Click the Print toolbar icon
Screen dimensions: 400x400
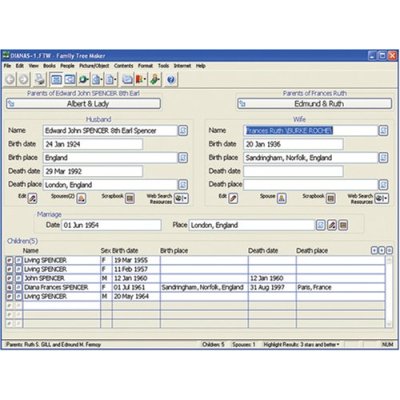[40, 79]
